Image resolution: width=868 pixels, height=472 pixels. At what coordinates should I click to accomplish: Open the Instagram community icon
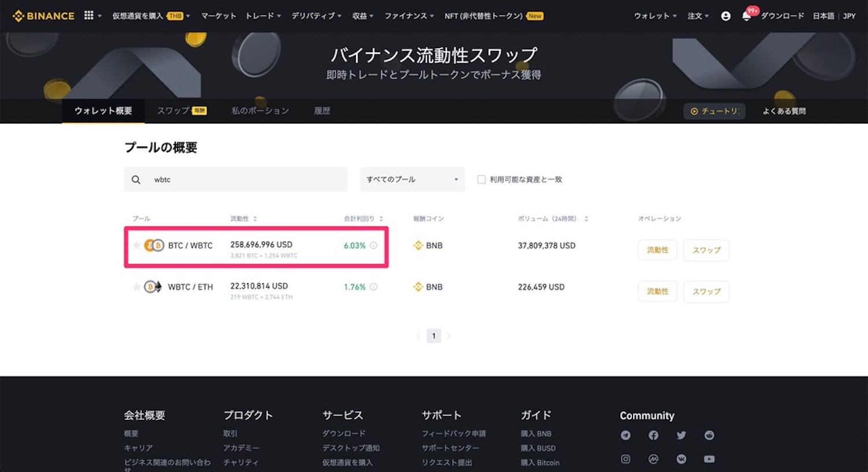click(626, 459)
